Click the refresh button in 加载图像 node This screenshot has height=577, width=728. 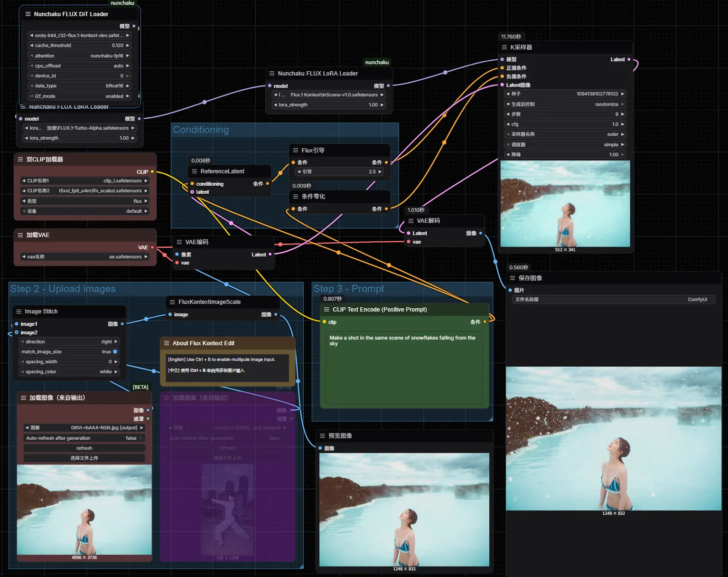[84, 448]
